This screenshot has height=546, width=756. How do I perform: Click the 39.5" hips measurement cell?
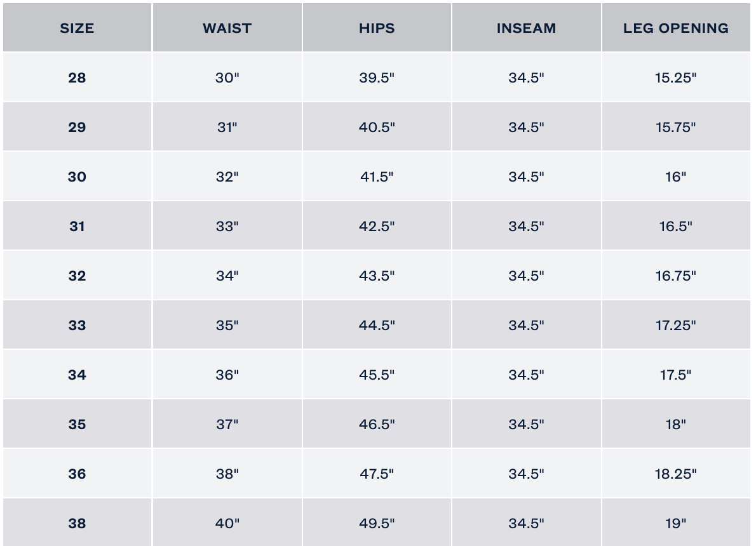point(377,78)
